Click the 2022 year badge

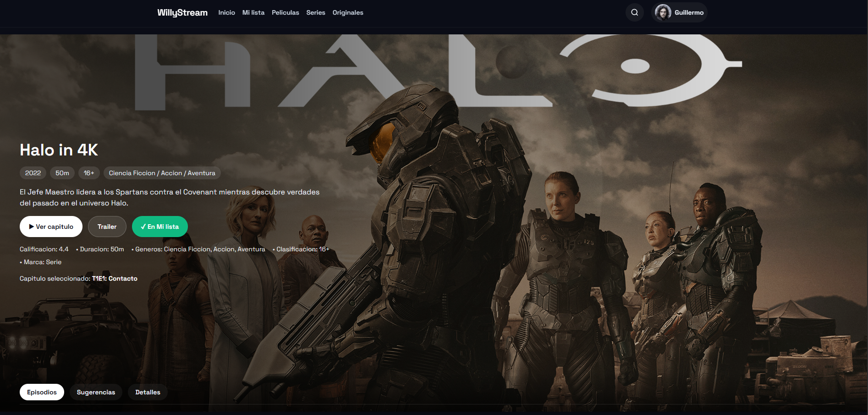(x=33, y=173)
